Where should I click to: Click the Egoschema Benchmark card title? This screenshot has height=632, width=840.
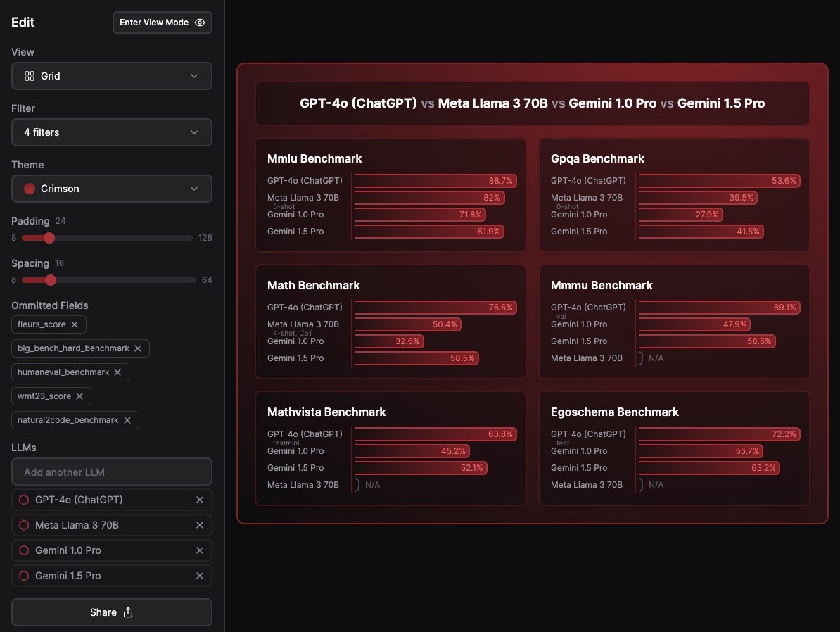pyautogui.click(x=614, y=412)
